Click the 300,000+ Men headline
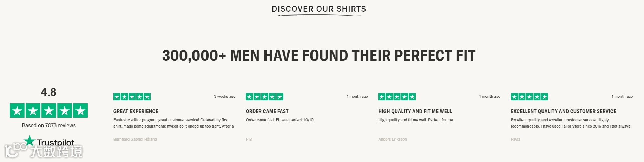The height and width of the screenshot is (162, 644). tap(319, 56)
